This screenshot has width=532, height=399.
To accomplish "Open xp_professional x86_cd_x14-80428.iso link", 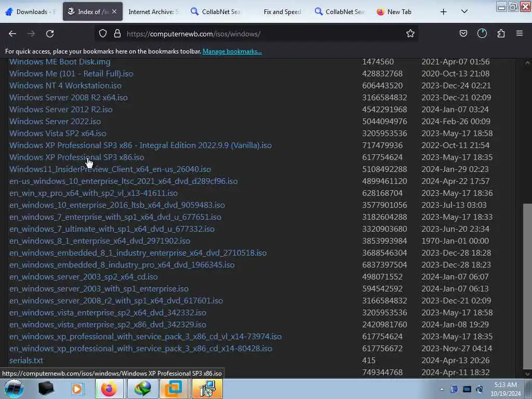I will [x=141, y=349].
